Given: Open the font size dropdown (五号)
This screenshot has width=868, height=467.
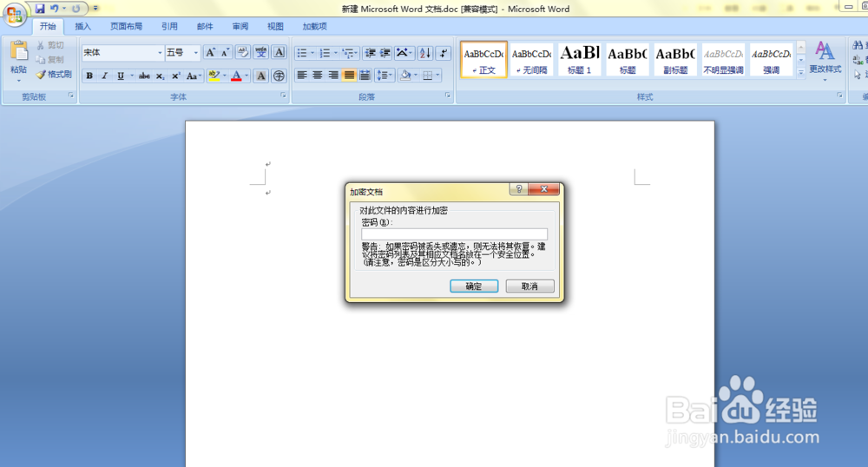Looking at the screenshot, I should tap(195, 53).
